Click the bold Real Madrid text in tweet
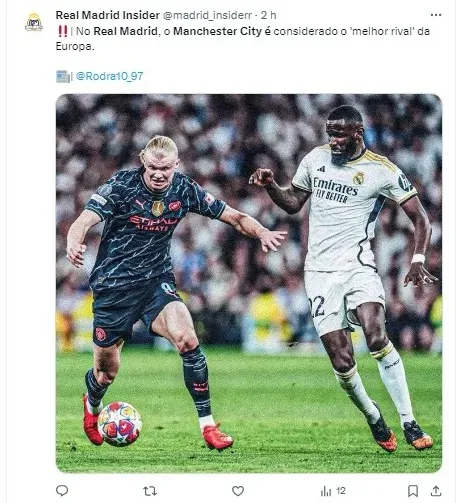Image resolution: width=460 pixels, height=503 pixels. [x=125, y=31]
